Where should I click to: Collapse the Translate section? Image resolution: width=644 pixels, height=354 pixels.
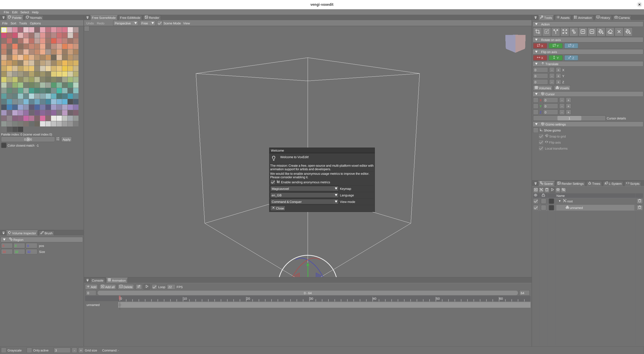536,64
